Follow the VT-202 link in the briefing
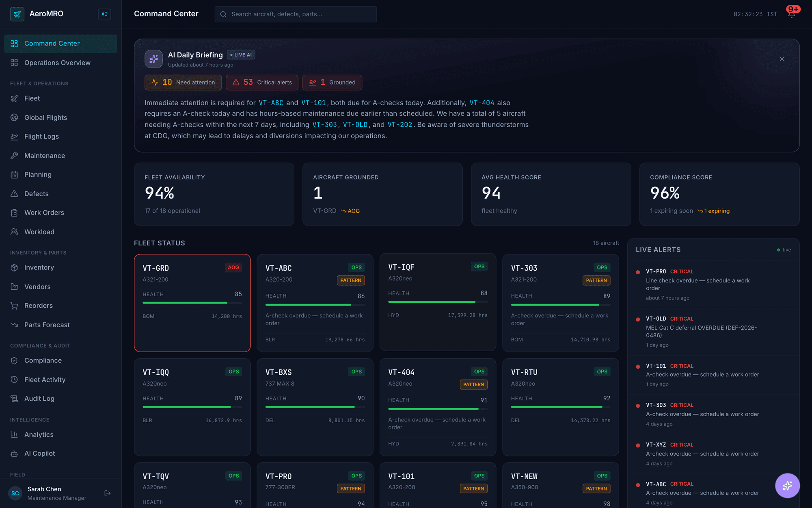Screen dimensions: 812x508 pos(400,125)
